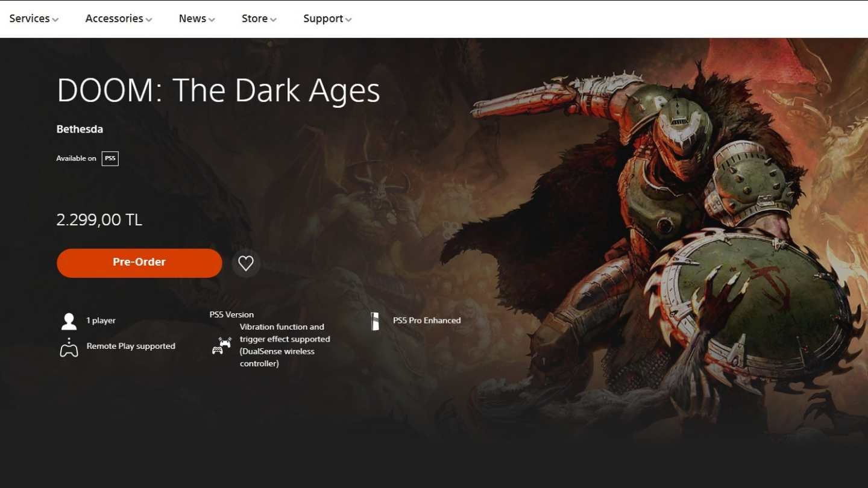This screenshot has width=868, height=488.
Task: Click the "PS5 Pro Enhanced" label
Action: pos(427,321)
